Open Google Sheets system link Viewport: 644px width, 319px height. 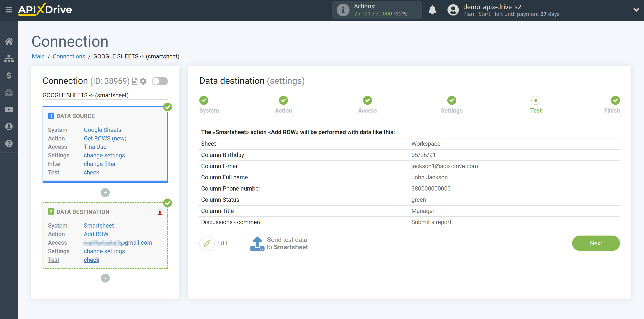click(102, 130)
